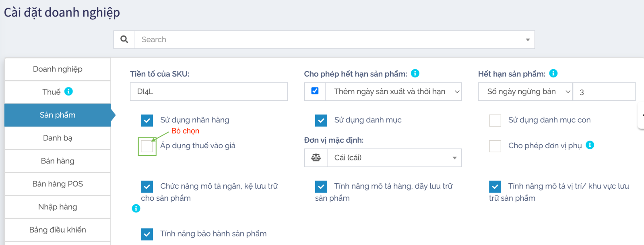Toggle the Áp dụng thuế vào giá checkbox
The height and width of the screenshot is (245, 644).
[x=147, y=146]
